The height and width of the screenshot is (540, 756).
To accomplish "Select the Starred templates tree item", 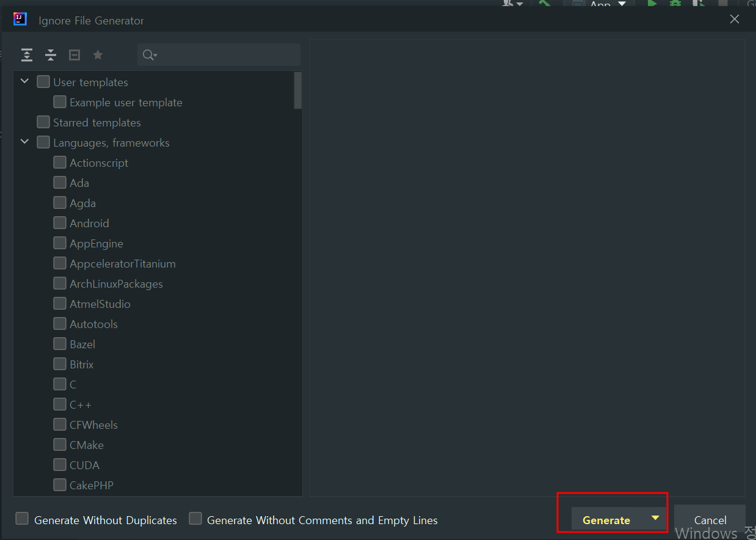I will tap(96, 123).
